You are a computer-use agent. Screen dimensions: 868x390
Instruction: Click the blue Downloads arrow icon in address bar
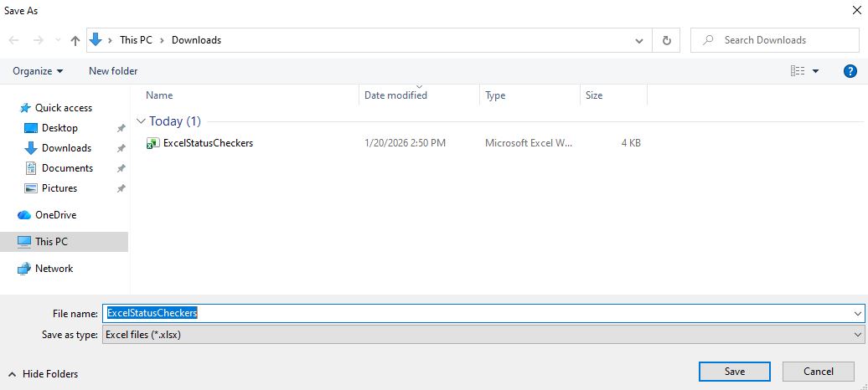[96, 40]
